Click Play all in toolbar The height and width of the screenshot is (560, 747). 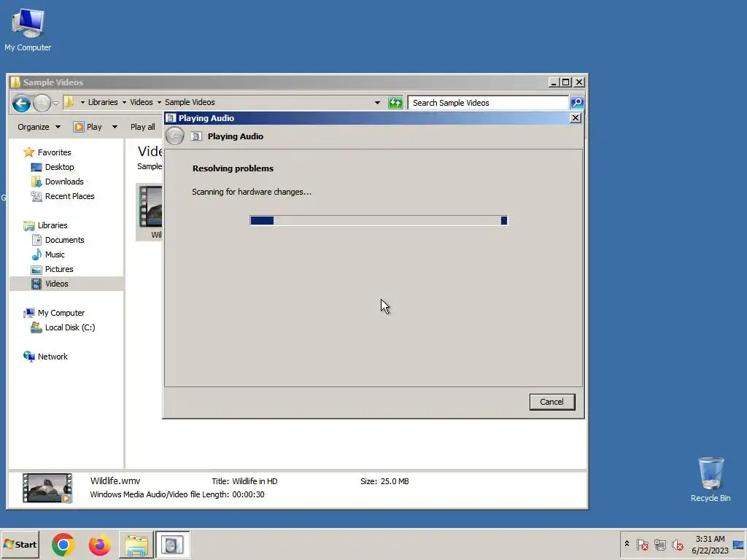pyautogui.click(x=142, y=127)
